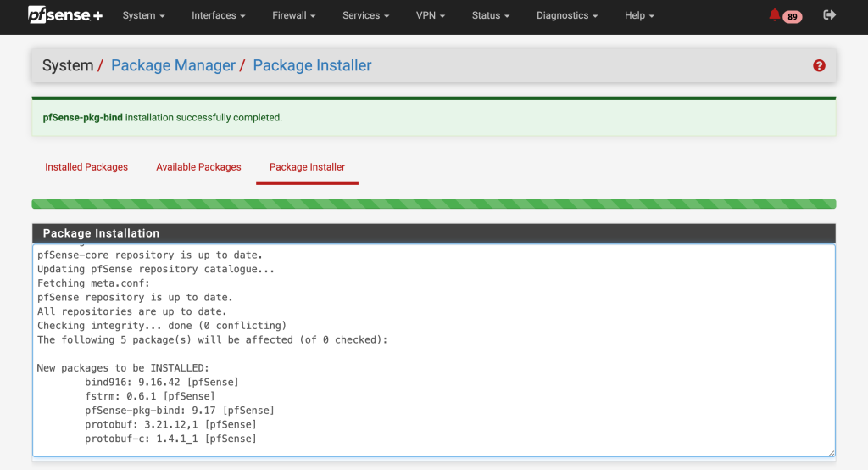Screen dimensions: 868x470
Task: Click the 'protobuf-c: 1.4.1_1 [pfSense]' log line
Action: (x=170, y=439)
